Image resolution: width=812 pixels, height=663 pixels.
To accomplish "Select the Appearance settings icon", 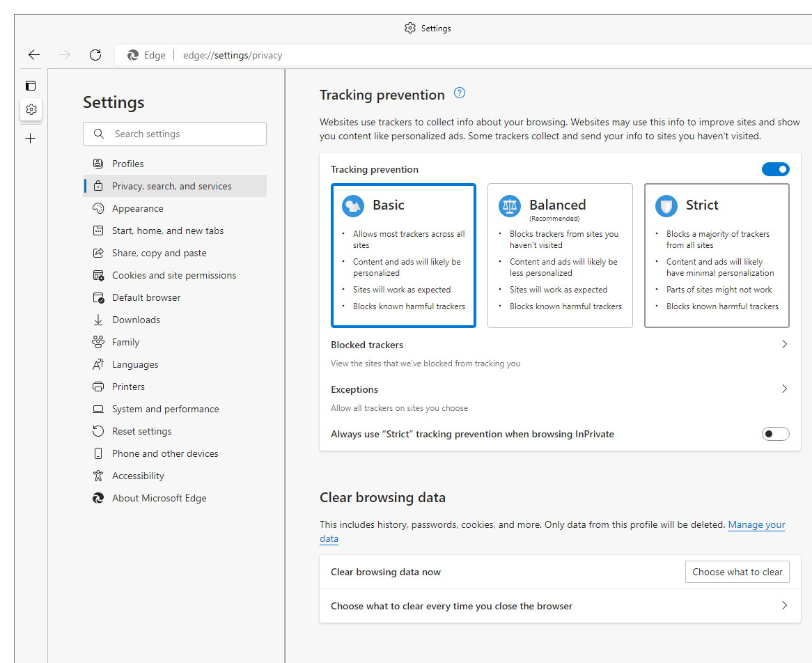I will (x=98, y=208).
